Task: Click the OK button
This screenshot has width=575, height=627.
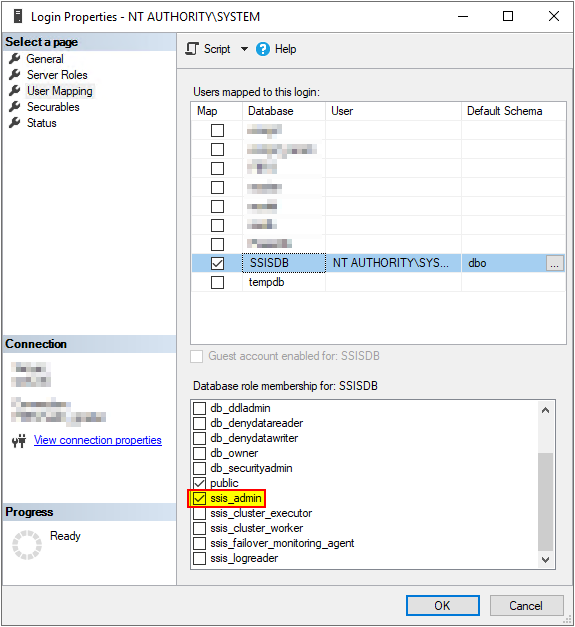Action: pos(443,605)
